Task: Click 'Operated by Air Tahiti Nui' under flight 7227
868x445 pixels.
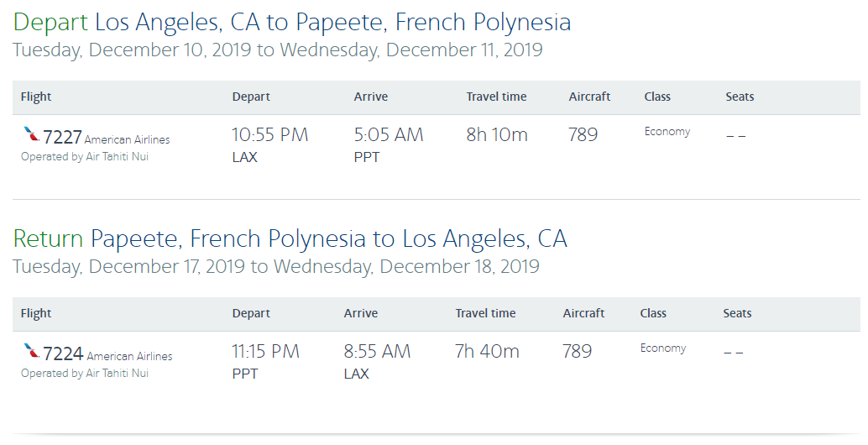Action: pyautogui.click(x=85, y=156)
